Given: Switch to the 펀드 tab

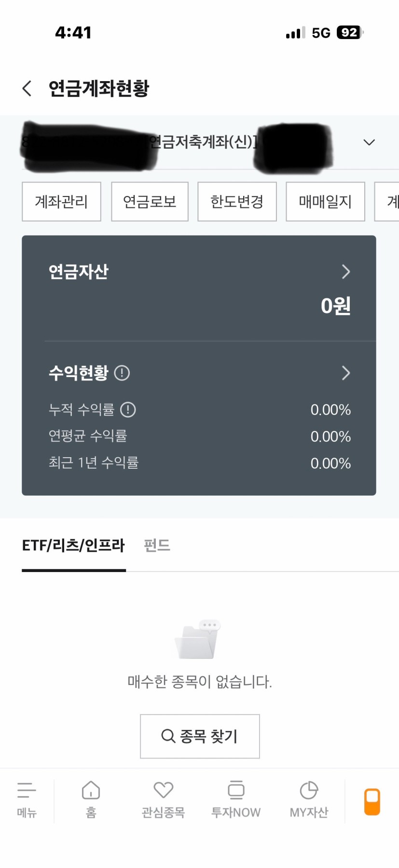Looking at the screenshot, I should tap(157, 546).
